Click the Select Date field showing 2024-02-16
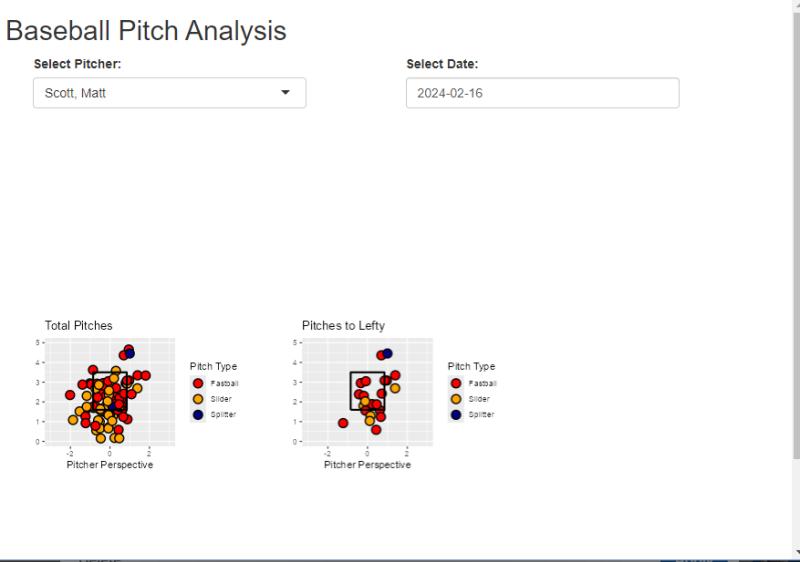 pos(542,93)
